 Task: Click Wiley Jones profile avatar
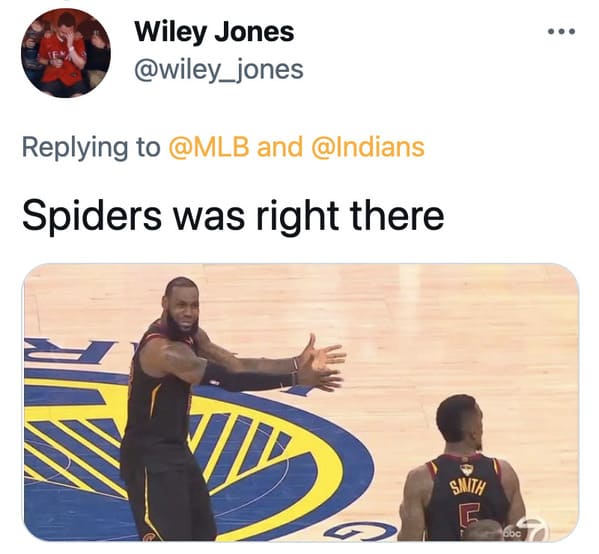click(x=66, y=53)
